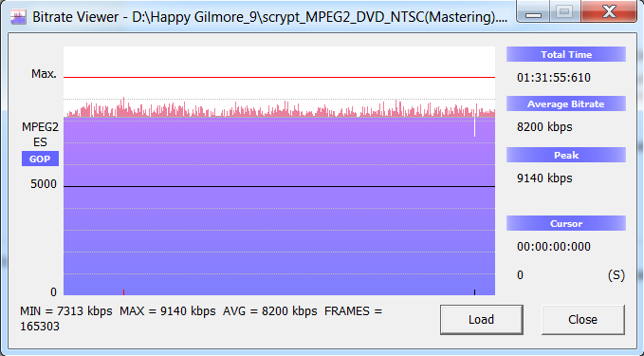
Task: Click the Peak header label
Action: click(566, 155)
